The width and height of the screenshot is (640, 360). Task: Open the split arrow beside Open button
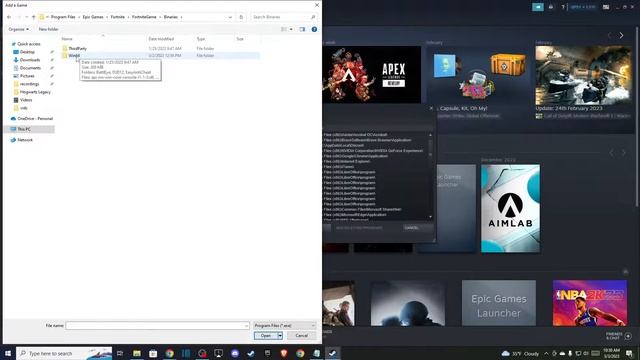tap(280, 336)
